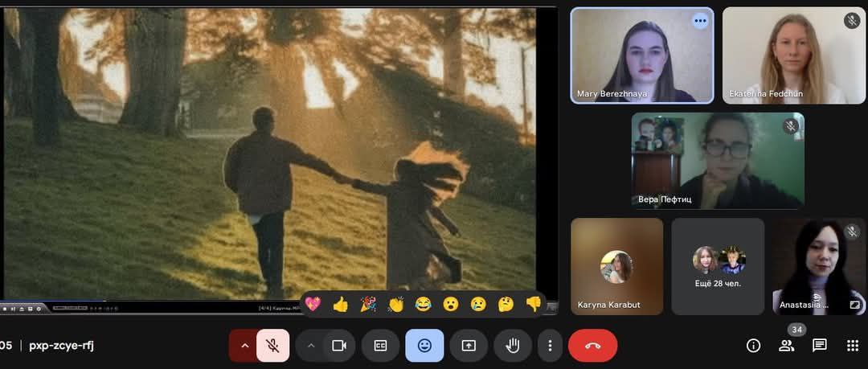This screenshot has width=868, height=369.
Task: Turn on closed captions
Action: coord(380,346)
